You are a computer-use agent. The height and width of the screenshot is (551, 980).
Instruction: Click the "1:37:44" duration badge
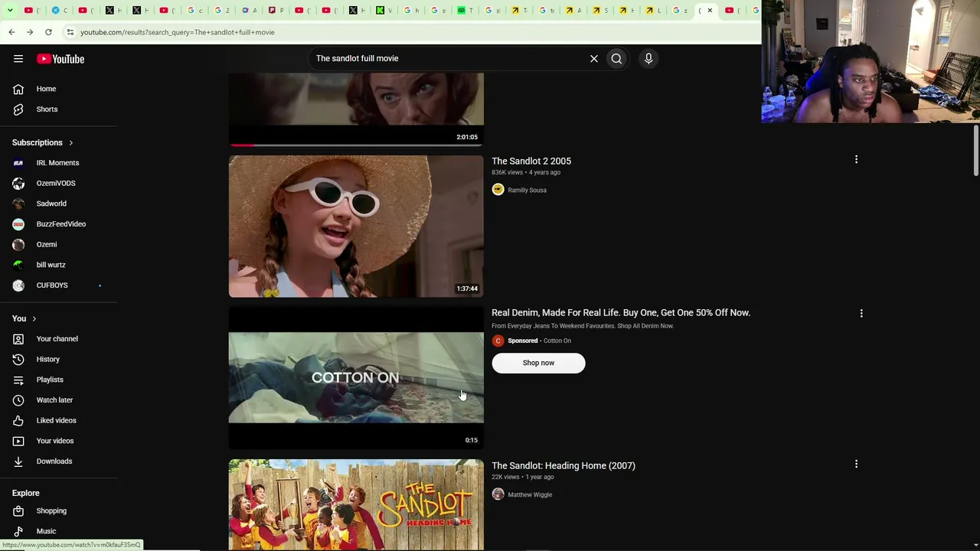467,289
